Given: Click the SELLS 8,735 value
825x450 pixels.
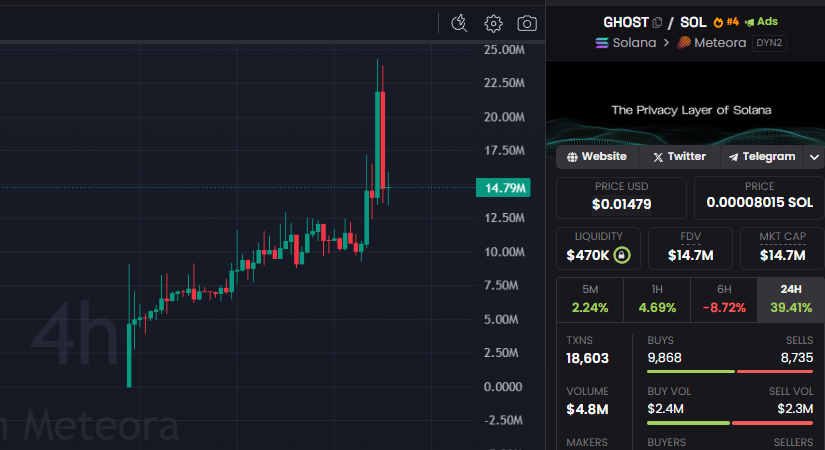Looking at the screenshot, I should [797, 358].
